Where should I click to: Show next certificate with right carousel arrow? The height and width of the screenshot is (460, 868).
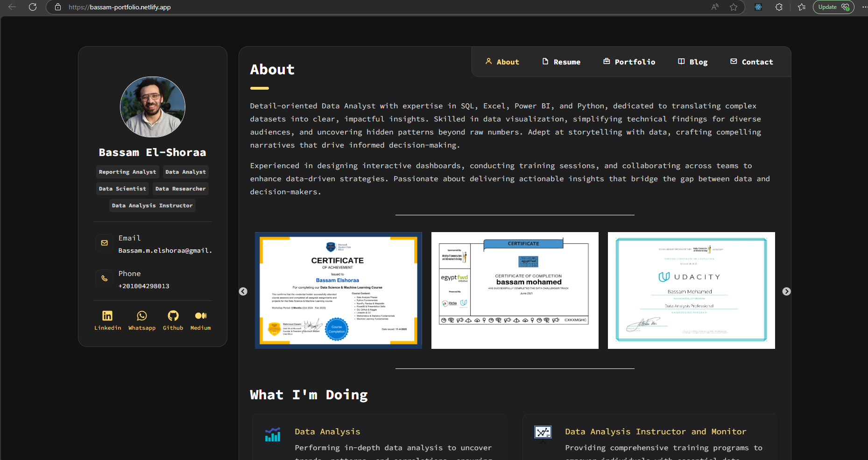(787, 291)
